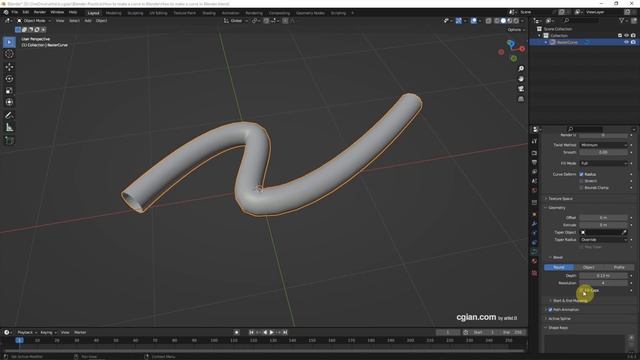Switch to rendered viewport shading
The height and width of the screenshot is (360, 640).
[x=516, y=21]
